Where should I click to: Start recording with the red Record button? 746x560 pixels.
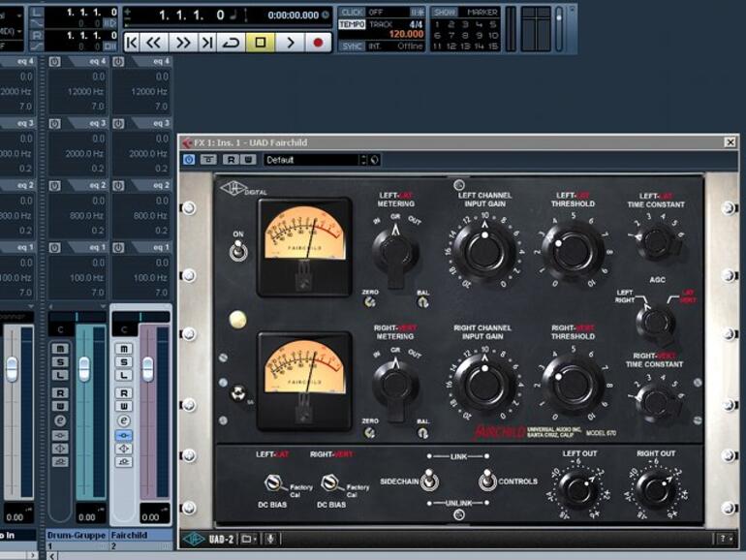(318, 43)
